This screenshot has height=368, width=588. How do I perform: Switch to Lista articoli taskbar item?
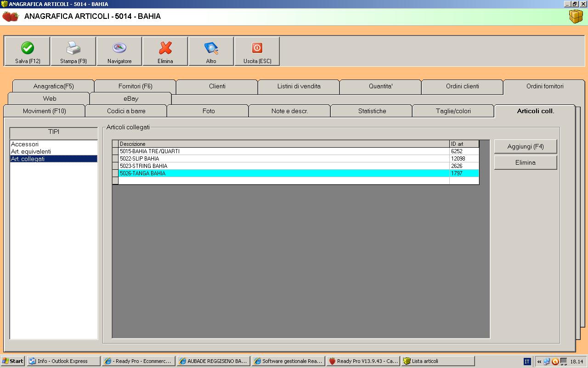point(438,361)
